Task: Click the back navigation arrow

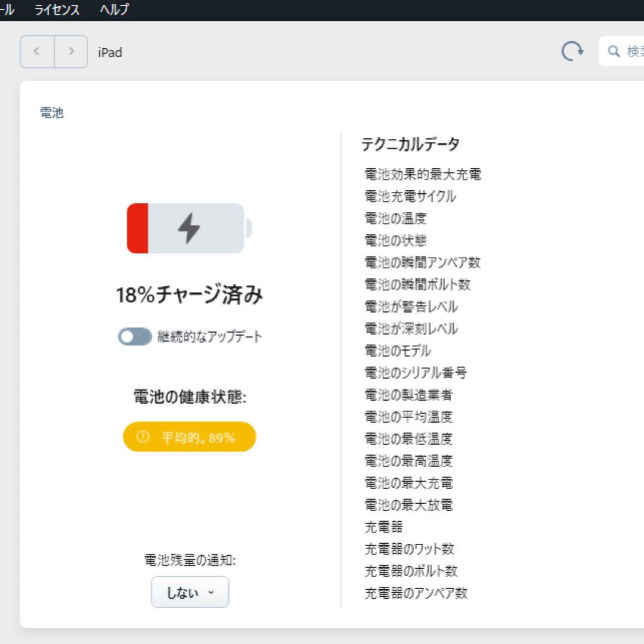Action: (x=36, y=51)
